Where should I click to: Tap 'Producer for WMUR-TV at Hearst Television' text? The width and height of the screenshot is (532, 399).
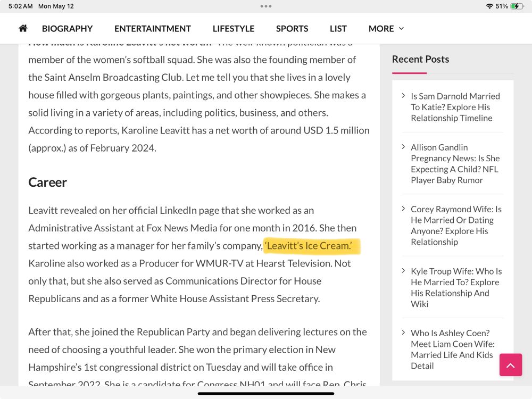tap(236, 263)
